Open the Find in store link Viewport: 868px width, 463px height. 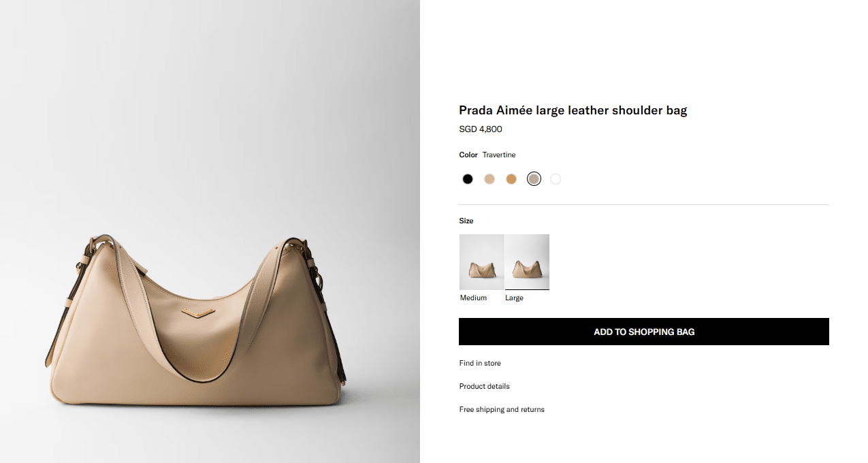(480, 364)
